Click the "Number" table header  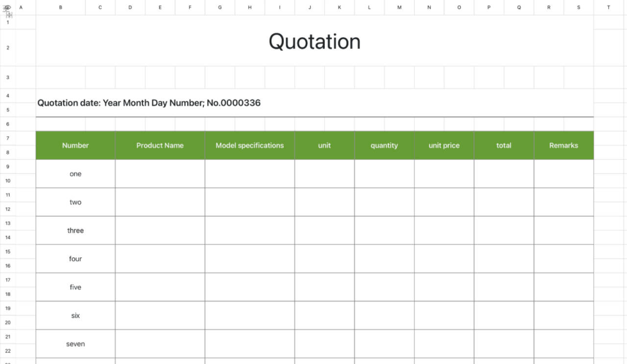75,146
